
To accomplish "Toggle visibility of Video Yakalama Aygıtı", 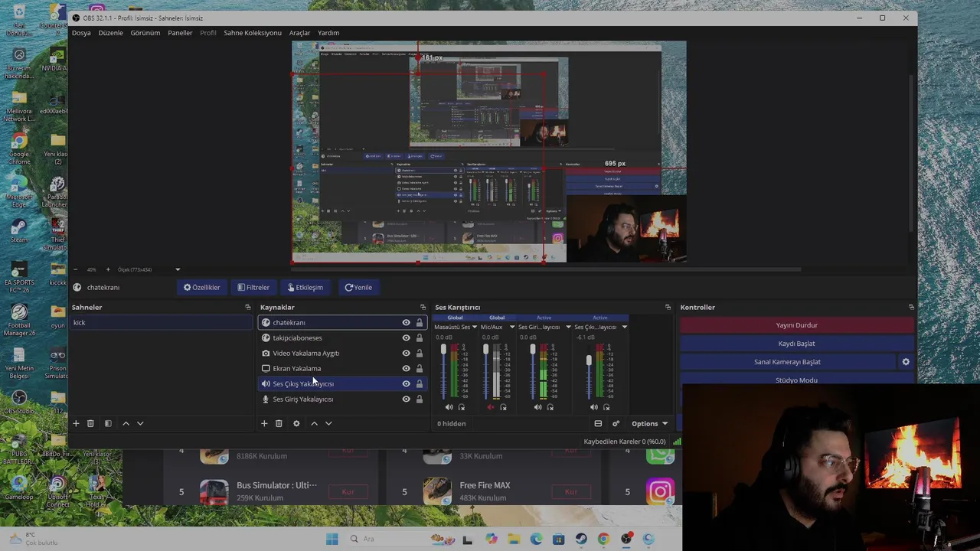I will click(406, 353).
